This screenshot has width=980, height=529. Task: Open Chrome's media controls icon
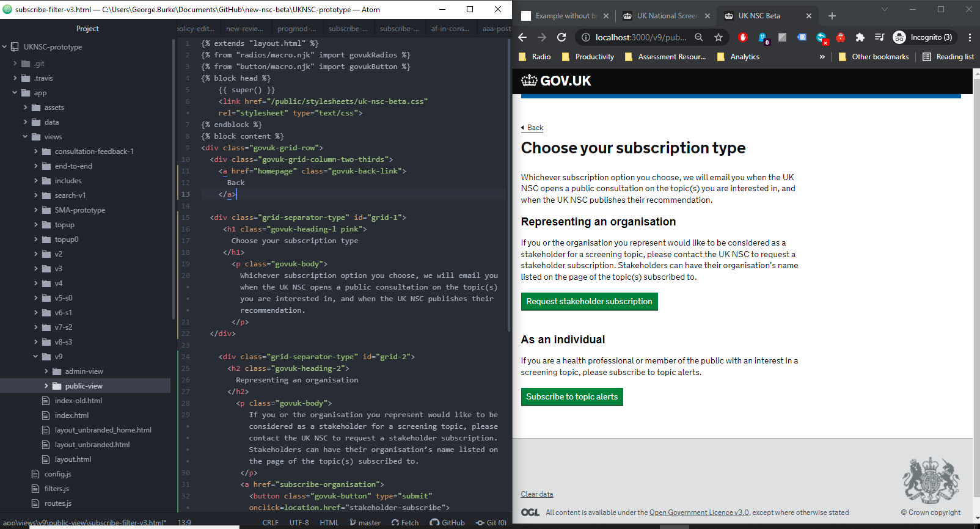click(880, 37)
